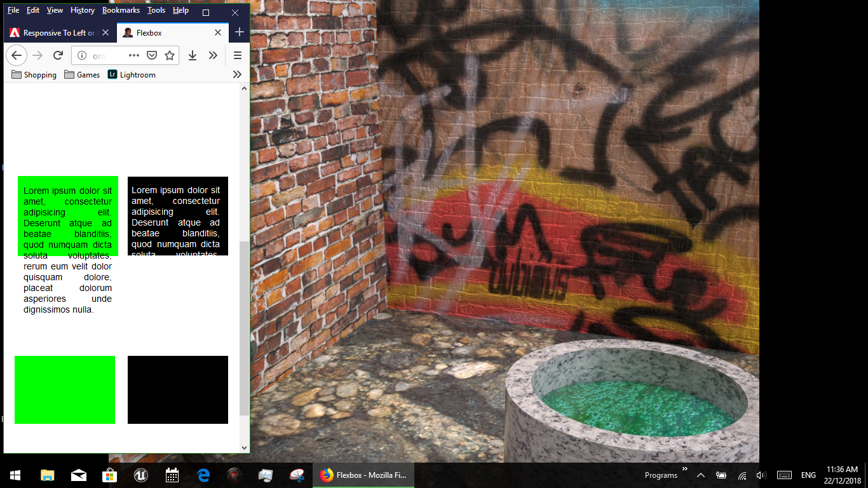
Task: Check the battery status tray icon
Action: (721, 475)
